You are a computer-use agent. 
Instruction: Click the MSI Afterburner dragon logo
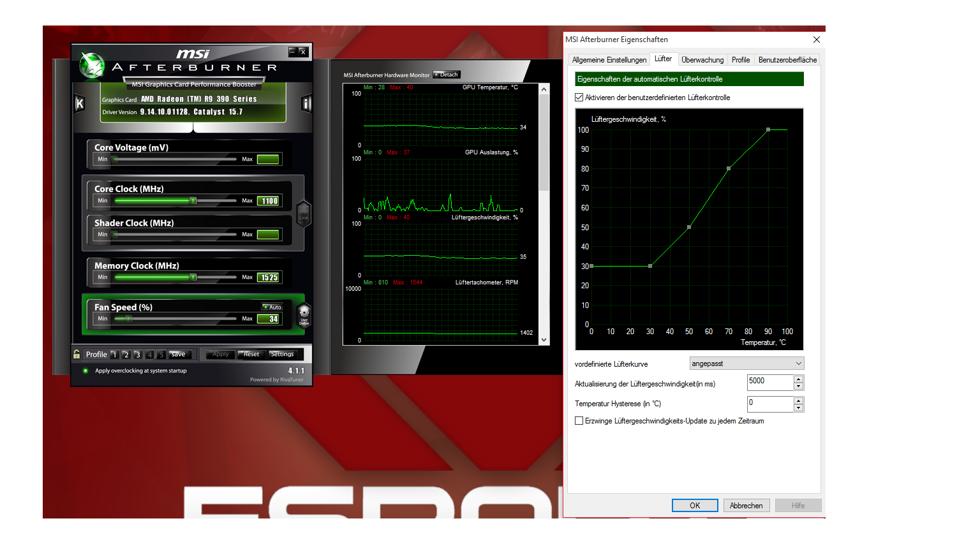[x=91, y=65]
